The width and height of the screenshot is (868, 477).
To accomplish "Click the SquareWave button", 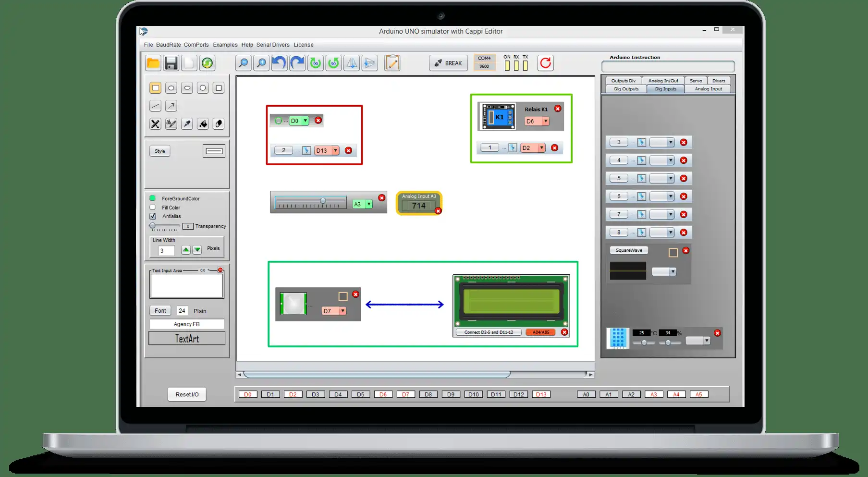I will (629, 250).
